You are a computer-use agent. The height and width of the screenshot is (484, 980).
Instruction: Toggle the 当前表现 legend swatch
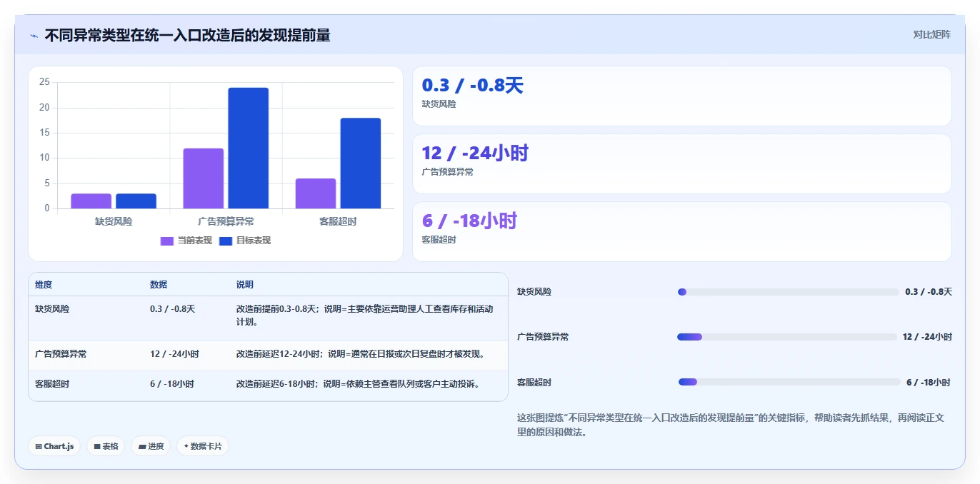[167, 241]
